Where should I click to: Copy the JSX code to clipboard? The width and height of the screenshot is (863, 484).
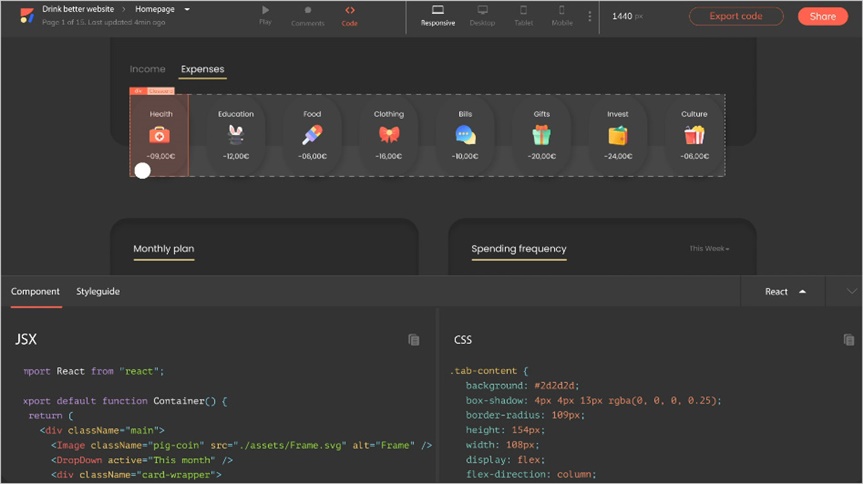pyautogui.click(x=413, y=340)
